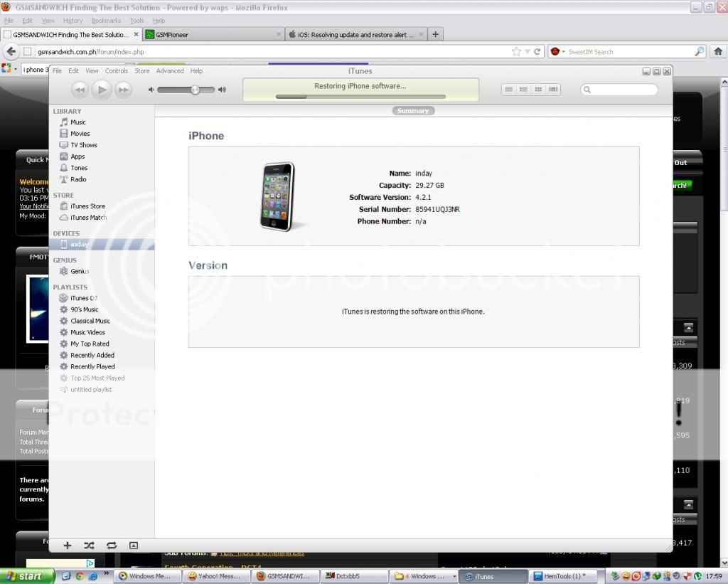Switch to iTunes album list view
This screenshot has width=728, height=584.
[523, 89]
